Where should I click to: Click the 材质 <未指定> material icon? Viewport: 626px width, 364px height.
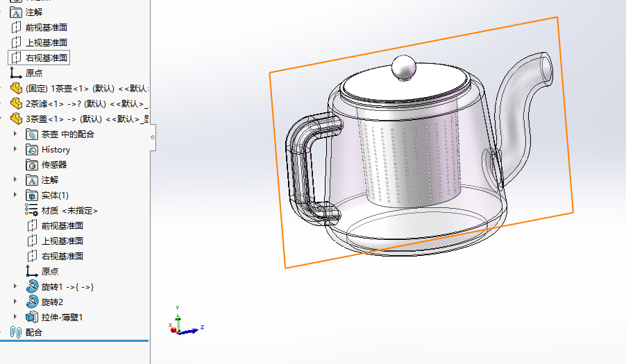[31, 210]
